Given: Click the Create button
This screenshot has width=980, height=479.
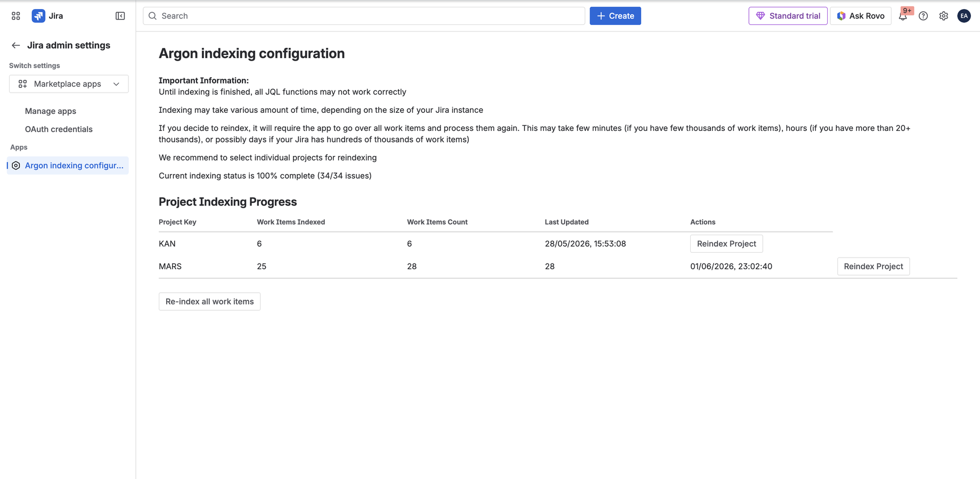Looking at the screenshot, I should pos(615,16).
